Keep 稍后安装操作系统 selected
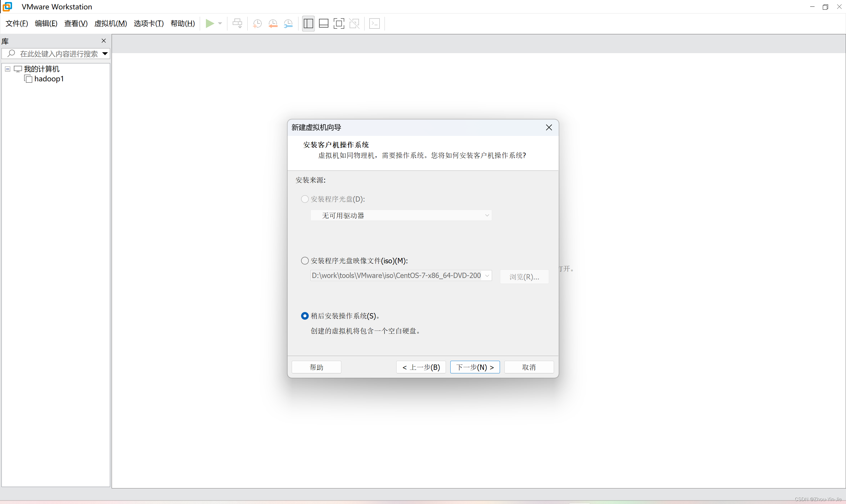The image size is (846, 504). 304,316
